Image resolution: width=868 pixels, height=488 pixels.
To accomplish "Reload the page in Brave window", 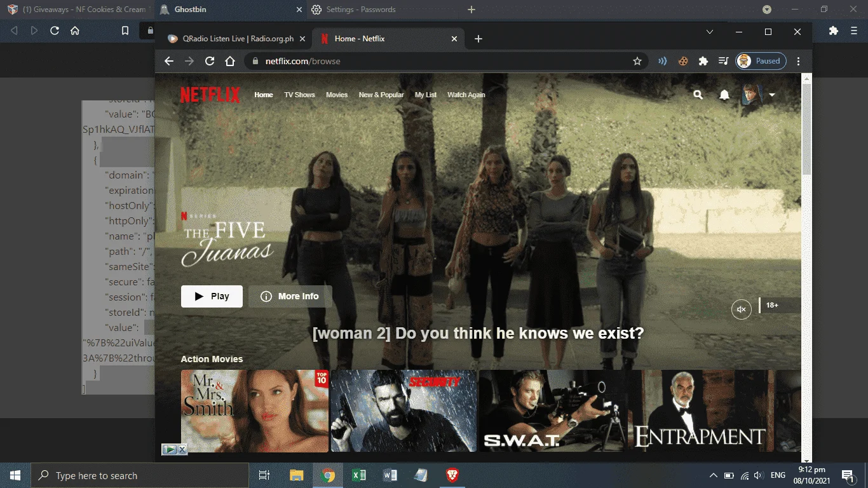I will pyautogui.click(x=55, y=30).
